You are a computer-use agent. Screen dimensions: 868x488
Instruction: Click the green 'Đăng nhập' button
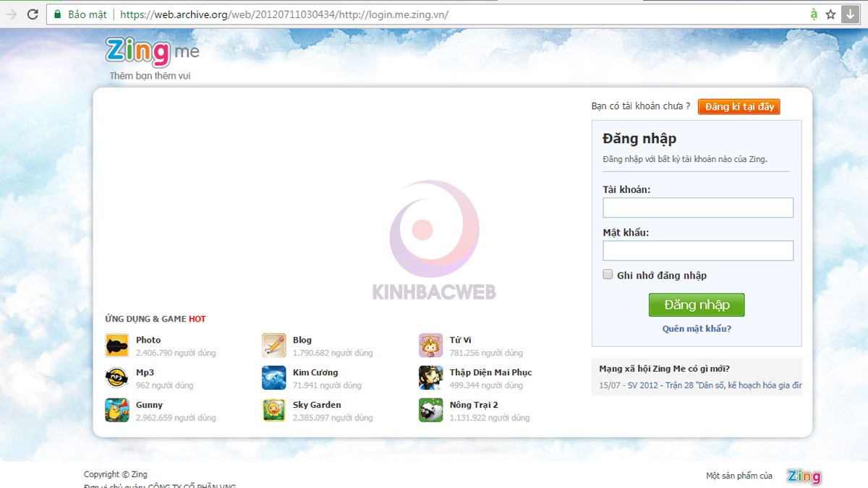[697, 305]
